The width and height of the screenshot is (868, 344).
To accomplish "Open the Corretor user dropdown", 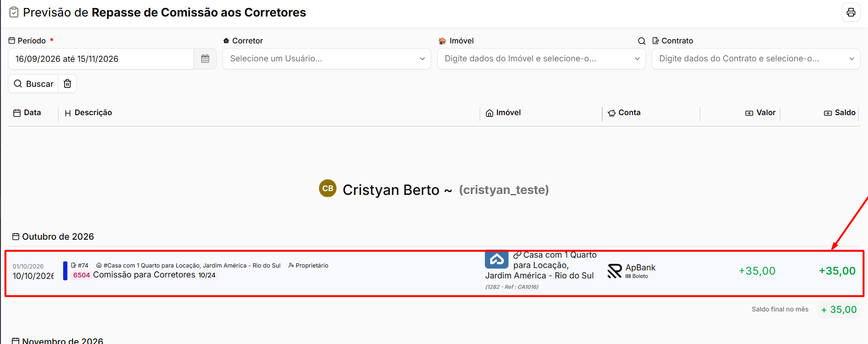I will (327, 59).
